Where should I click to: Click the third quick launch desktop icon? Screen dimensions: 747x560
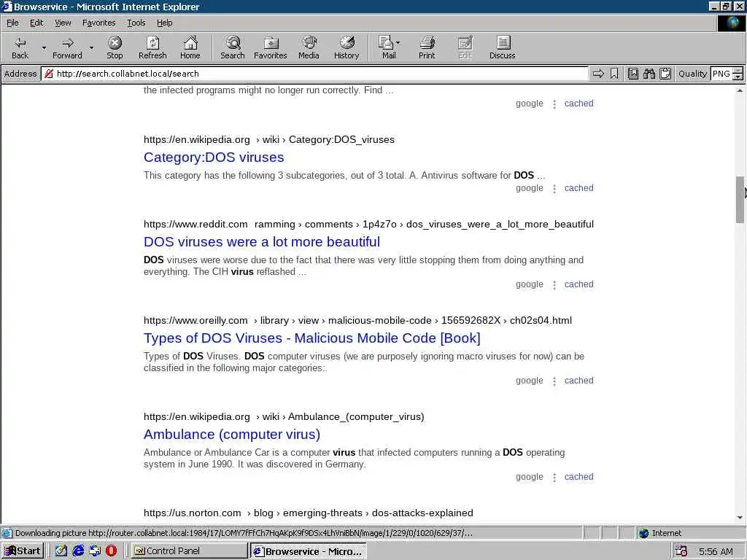click(95, 551)
